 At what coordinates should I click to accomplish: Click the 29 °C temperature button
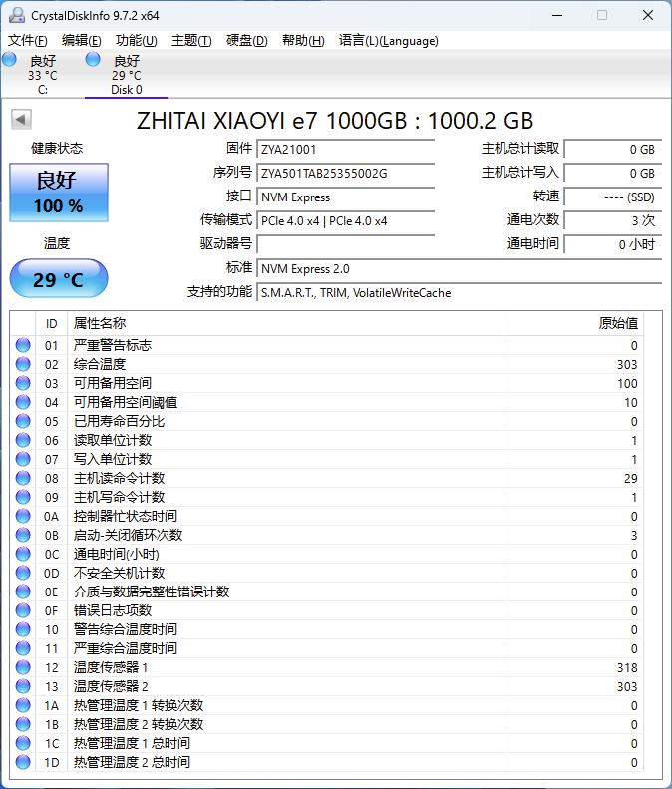59,279
